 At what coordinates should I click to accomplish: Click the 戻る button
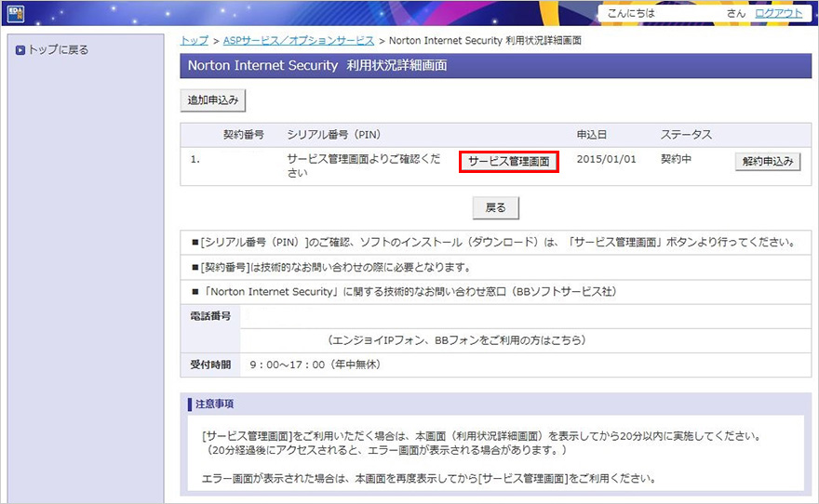coord(496,207)
